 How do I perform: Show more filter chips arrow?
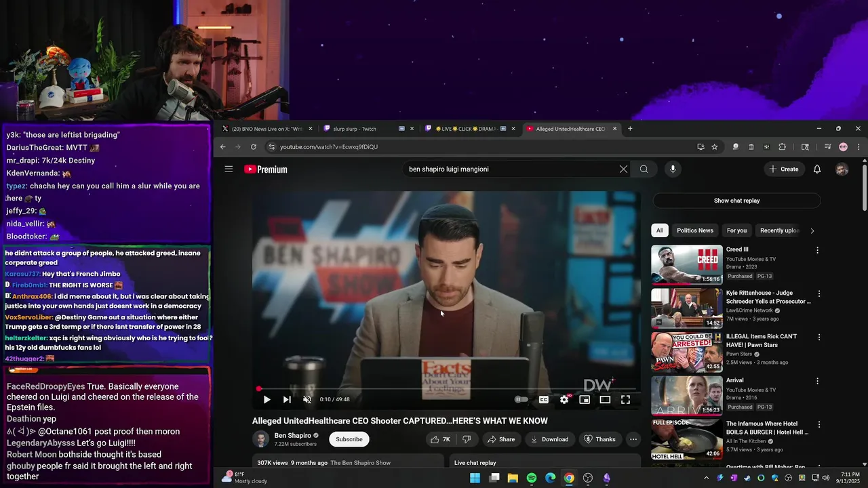(x=812, y=230)
